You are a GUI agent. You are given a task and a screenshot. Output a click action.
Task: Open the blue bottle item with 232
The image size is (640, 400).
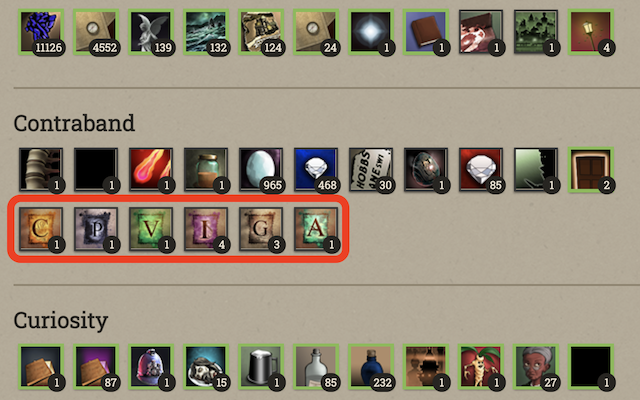pos(371,366)
